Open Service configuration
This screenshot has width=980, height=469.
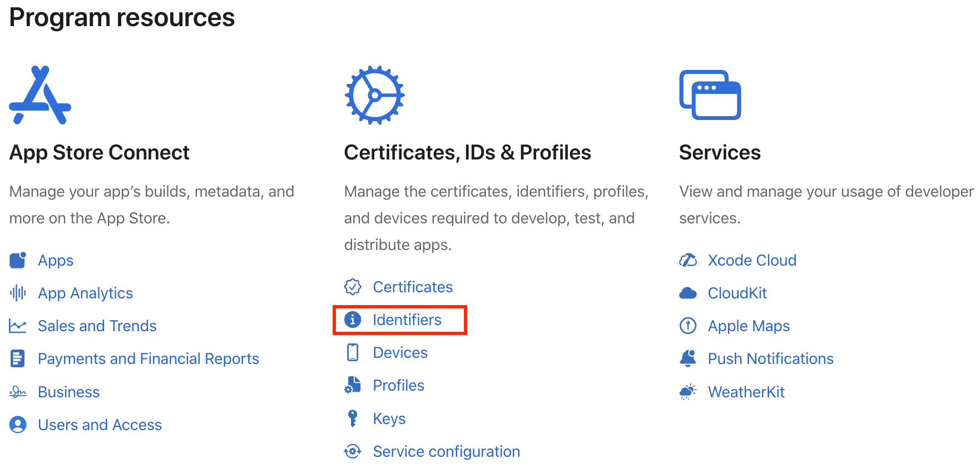click(447, 451)
